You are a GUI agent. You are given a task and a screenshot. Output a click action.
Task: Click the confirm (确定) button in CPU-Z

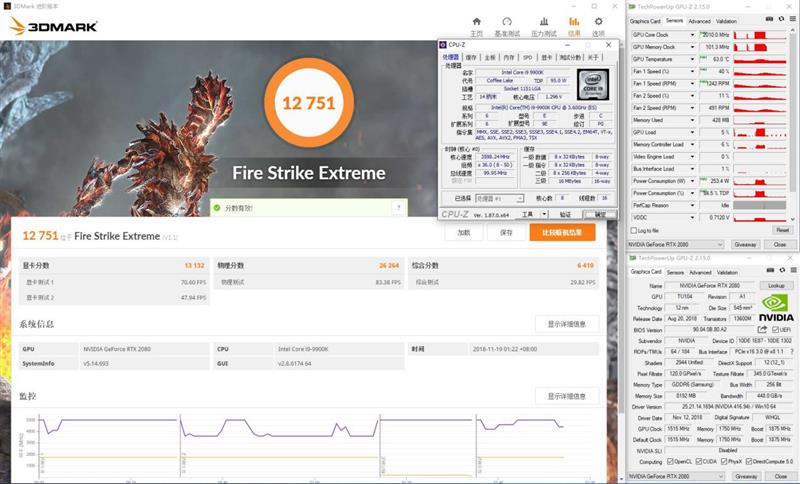[599, 214]
